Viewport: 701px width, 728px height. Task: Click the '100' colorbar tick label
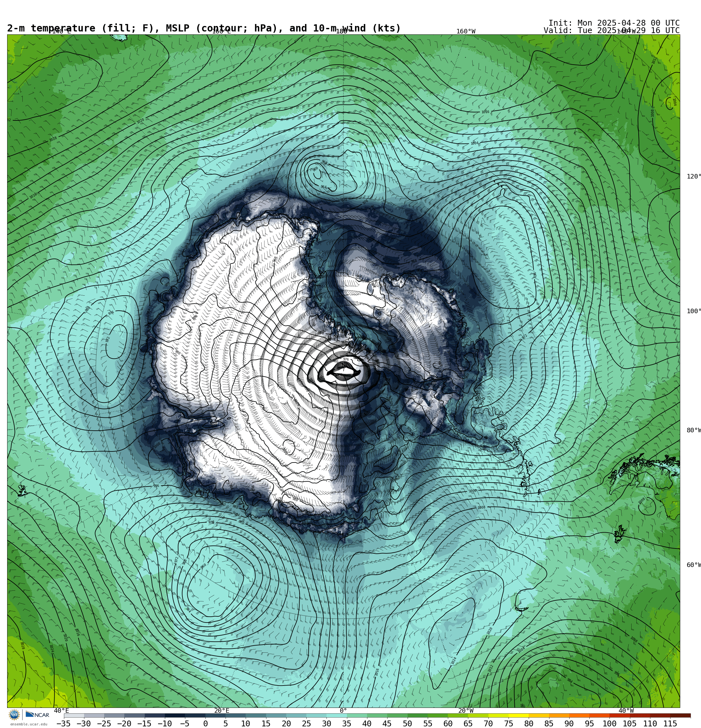[609, 723]
